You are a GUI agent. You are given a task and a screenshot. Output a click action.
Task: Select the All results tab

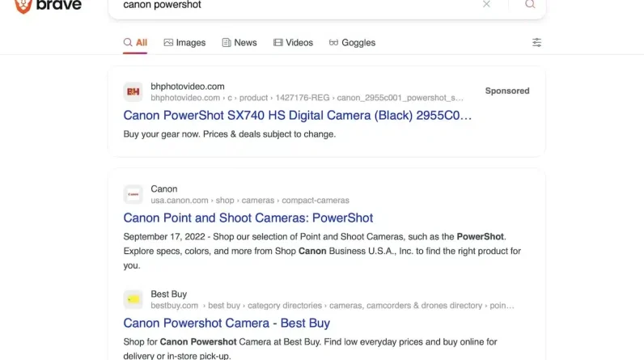[135, 43]
